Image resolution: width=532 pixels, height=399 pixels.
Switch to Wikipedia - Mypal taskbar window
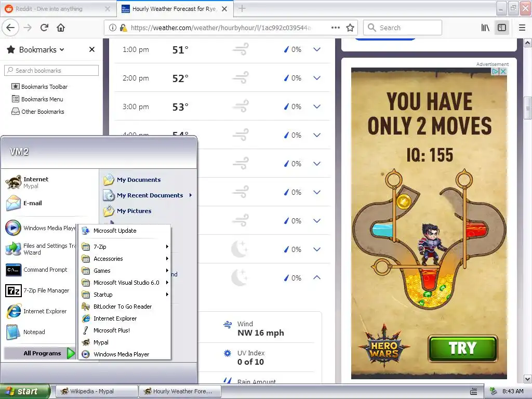(x=96, y=391)
